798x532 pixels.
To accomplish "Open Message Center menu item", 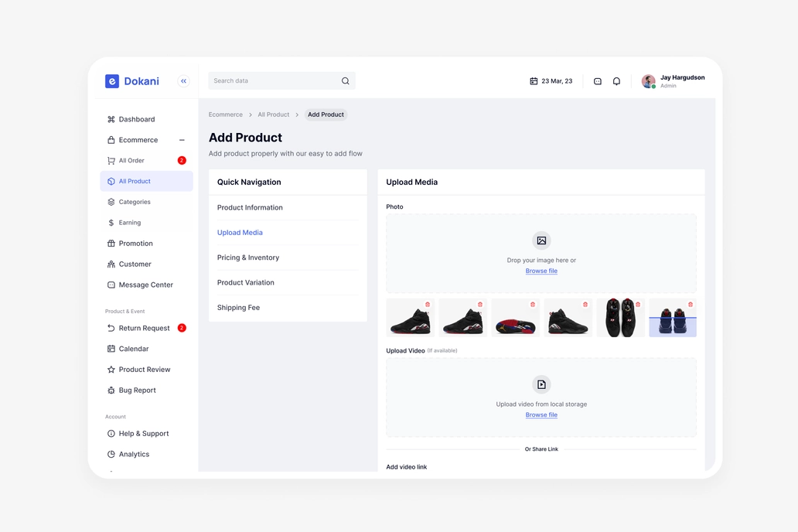I will (147, 285).
